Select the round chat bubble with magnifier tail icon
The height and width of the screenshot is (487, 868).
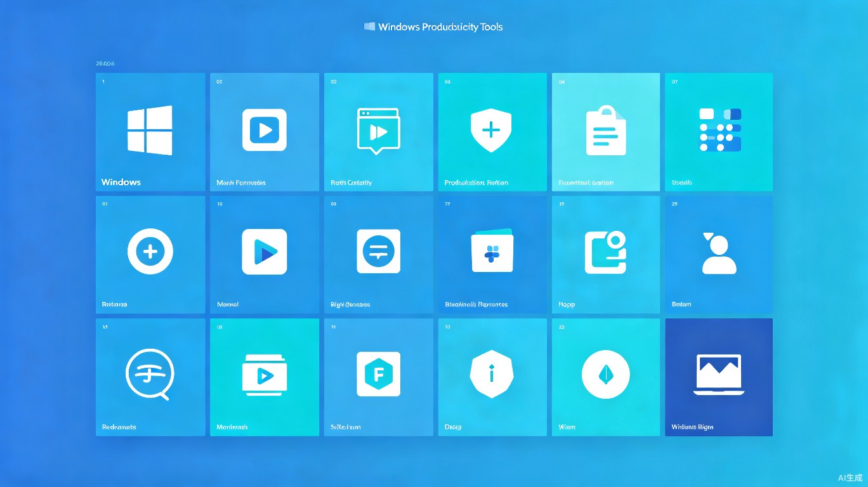pyautogui.click(x=150, y=375)
